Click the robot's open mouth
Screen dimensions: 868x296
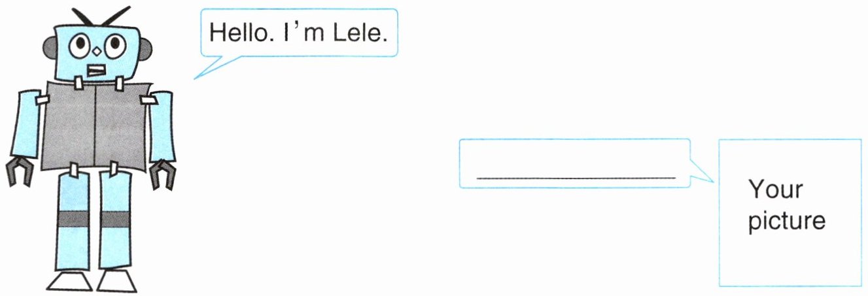click(x=97, y=69)
